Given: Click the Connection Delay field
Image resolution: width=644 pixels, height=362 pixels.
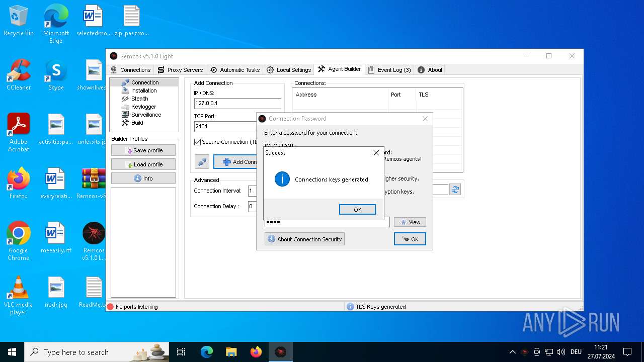Looking at the screenshot, I should tap(252, 206).
